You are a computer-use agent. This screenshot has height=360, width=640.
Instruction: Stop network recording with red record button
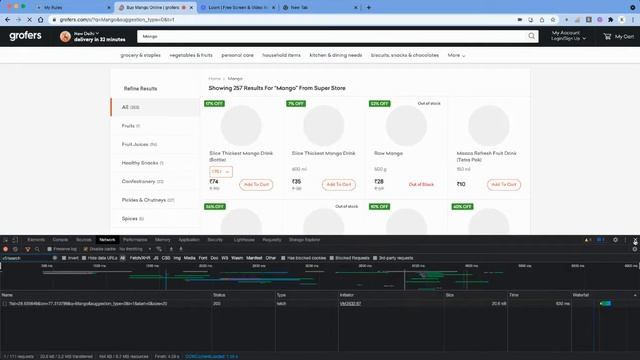click(6, 249)
